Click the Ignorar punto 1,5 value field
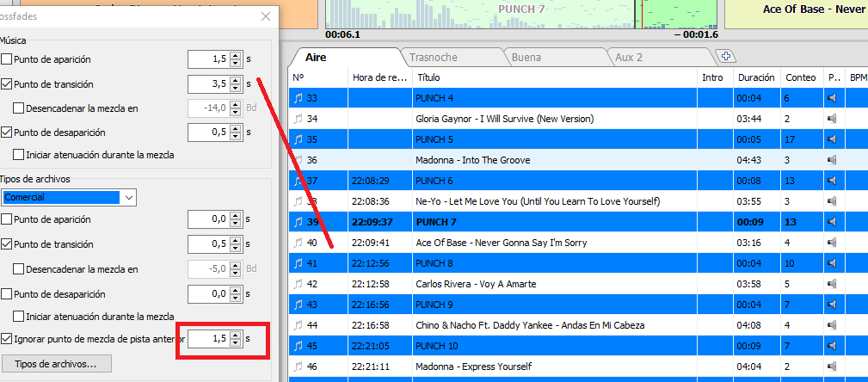 pos(209,339)
